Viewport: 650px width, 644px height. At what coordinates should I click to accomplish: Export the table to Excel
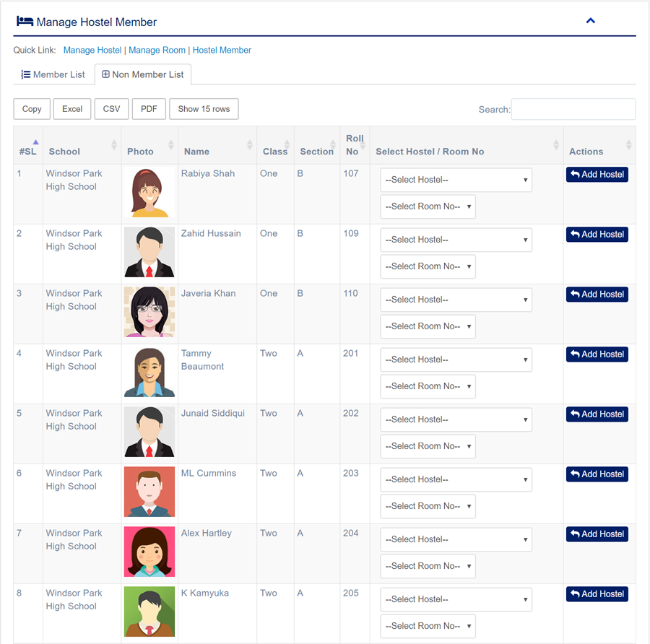click(72, 109)
